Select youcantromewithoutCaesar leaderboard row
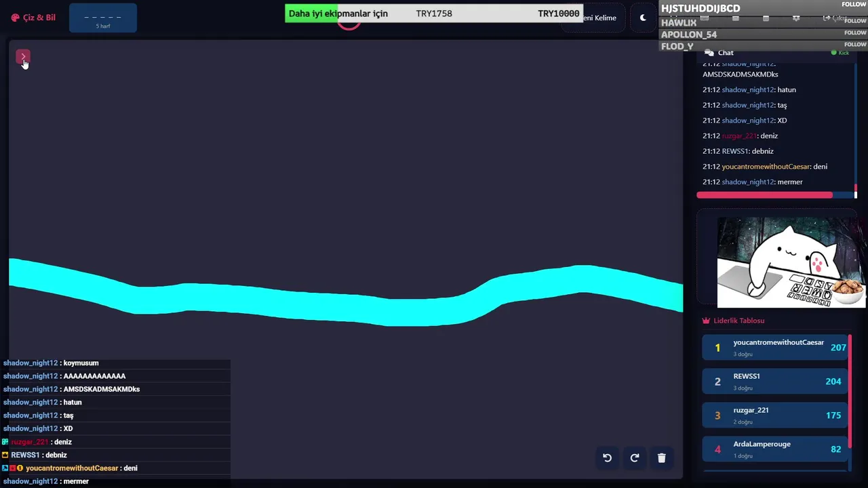Image resolution: width=868 pixels, height=488 pixels. pyautogui.click(x=775, y=347)
